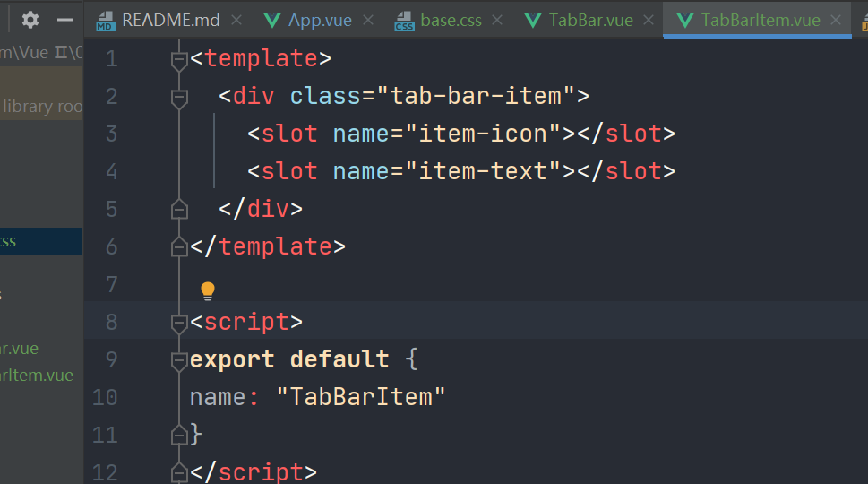
Task: Open project panel settings gear
Action: pos(30,21)
